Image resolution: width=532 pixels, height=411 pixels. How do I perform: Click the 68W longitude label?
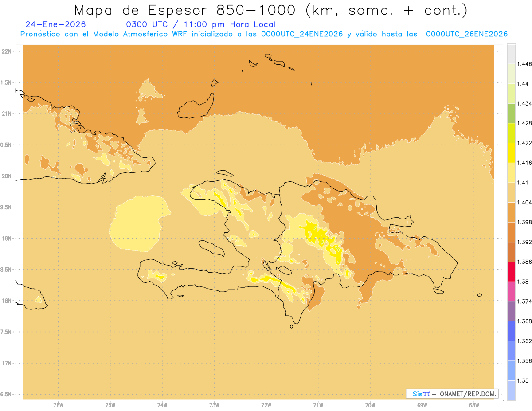tap(474, 405)
